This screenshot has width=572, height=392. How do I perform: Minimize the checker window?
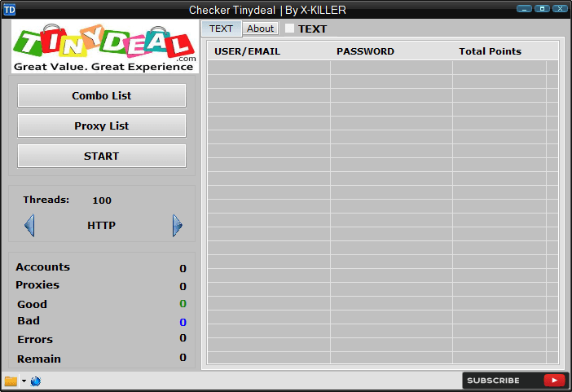[x=524, y=9]
